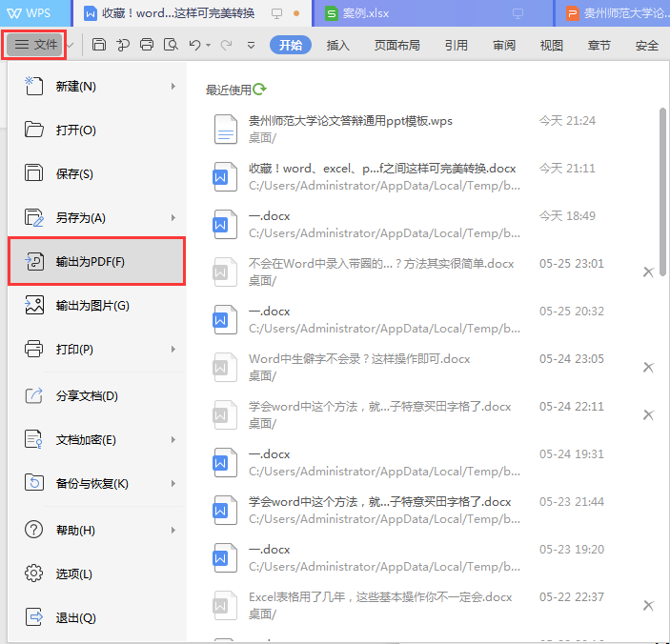Screen dimensions: 670x644
Task: Click the monitor icon on 案例.xlsx tab
Action: [x=518, y=13]
